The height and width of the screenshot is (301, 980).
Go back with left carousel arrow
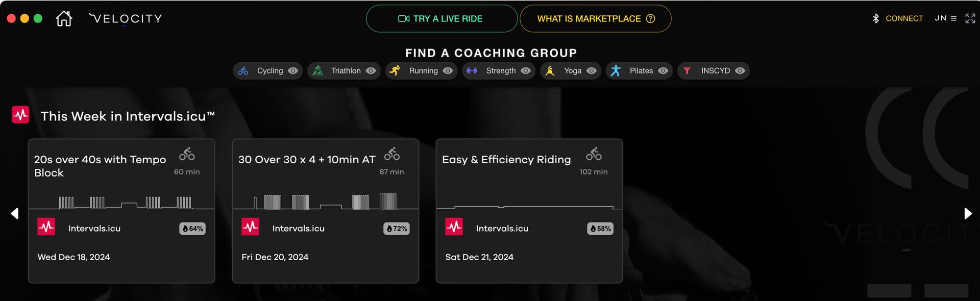15,213
